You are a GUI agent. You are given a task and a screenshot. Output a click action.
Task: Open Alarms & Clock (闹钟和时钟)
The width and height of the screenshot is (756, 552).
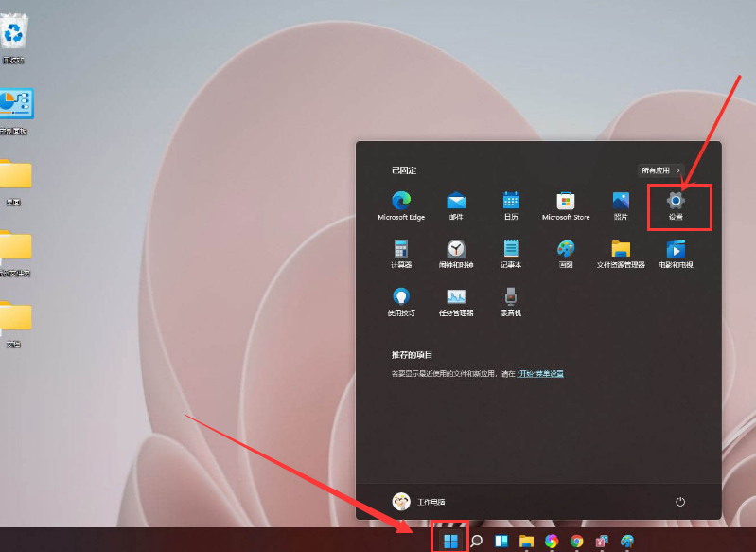click(x=456, y=254)
